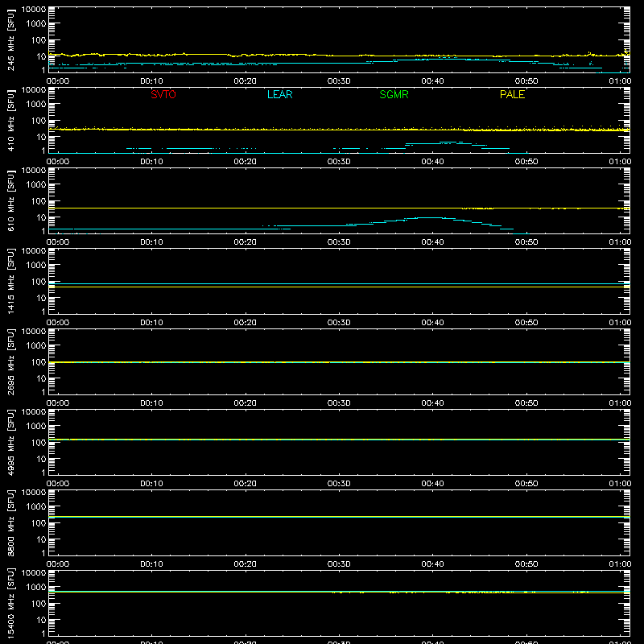Select the 4995 MHz [SFU] axis title

pyautogui.click(x=10, y=442)
